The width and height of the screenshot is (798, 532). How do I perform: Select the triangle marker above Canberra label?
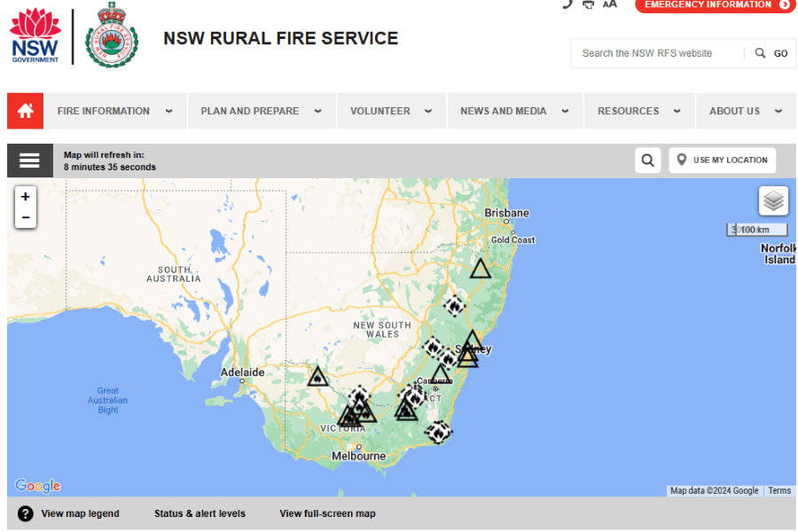[440, 373]
